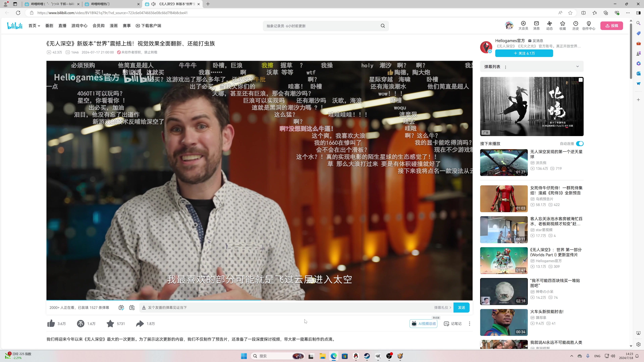Open Edge settings and more menu
644x362 pixels.
[x=628, y=13]
